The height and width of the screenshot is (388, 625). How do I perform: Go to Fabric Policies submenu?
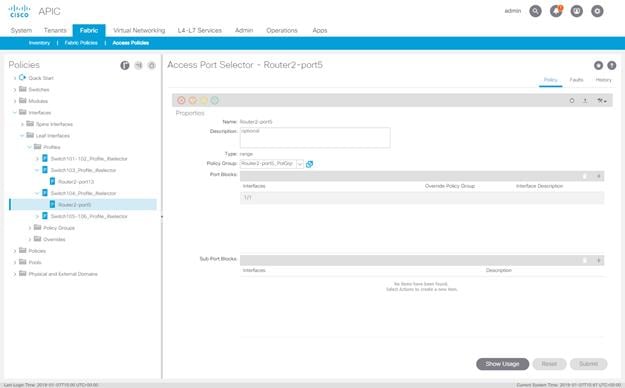pyautogui.click(x=81, y=43)
